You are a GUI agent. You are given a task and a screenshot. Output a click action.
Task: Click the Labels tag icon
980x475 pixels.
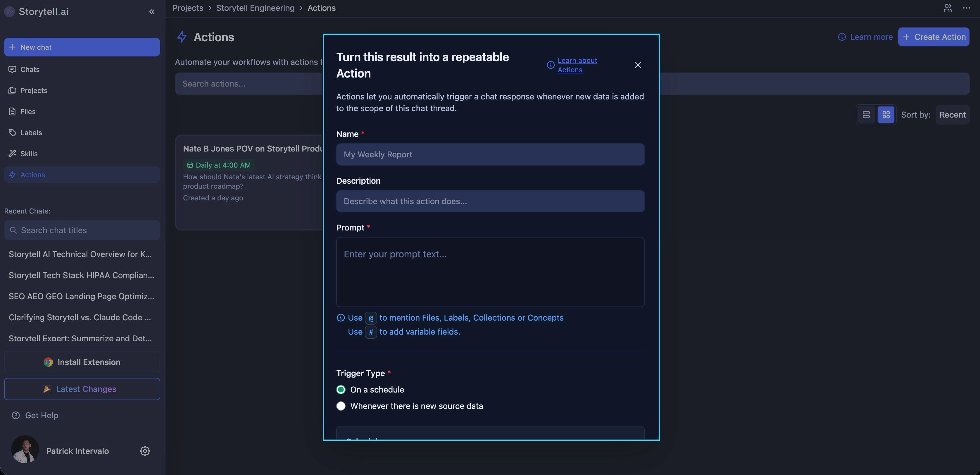[13, 132]
